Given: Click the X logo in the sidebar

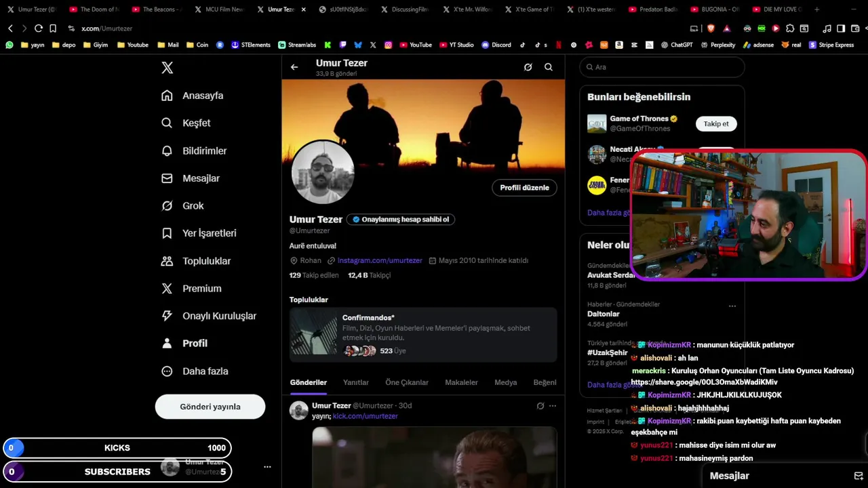Looking at the screenshot, I should (167, 68).
